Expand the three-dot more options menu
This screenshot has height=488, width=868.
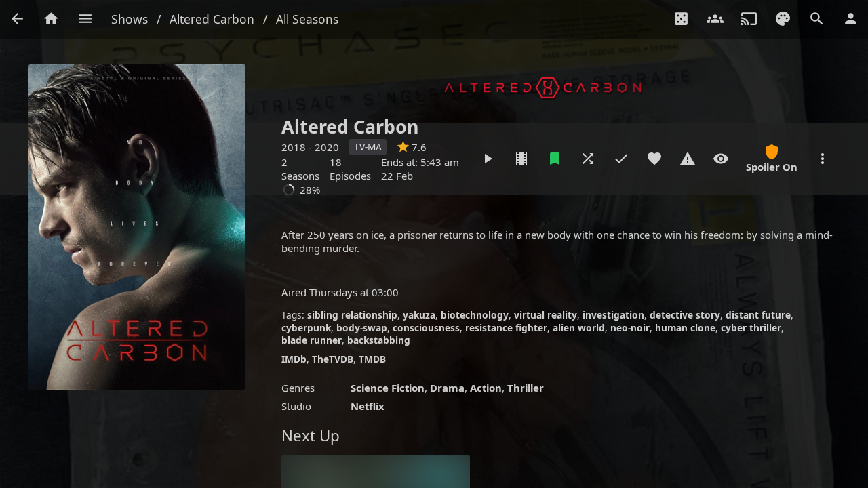pos(823,159)
